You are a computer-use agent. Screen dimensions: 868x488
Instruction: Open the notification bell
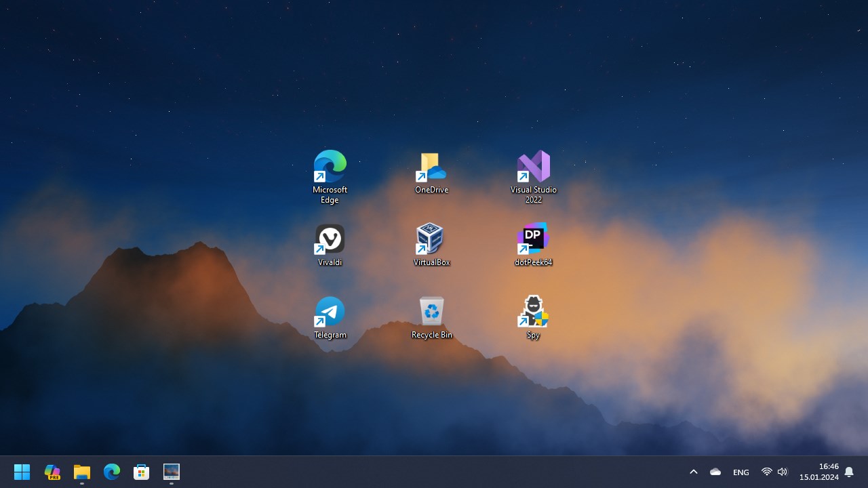(849, 472)
